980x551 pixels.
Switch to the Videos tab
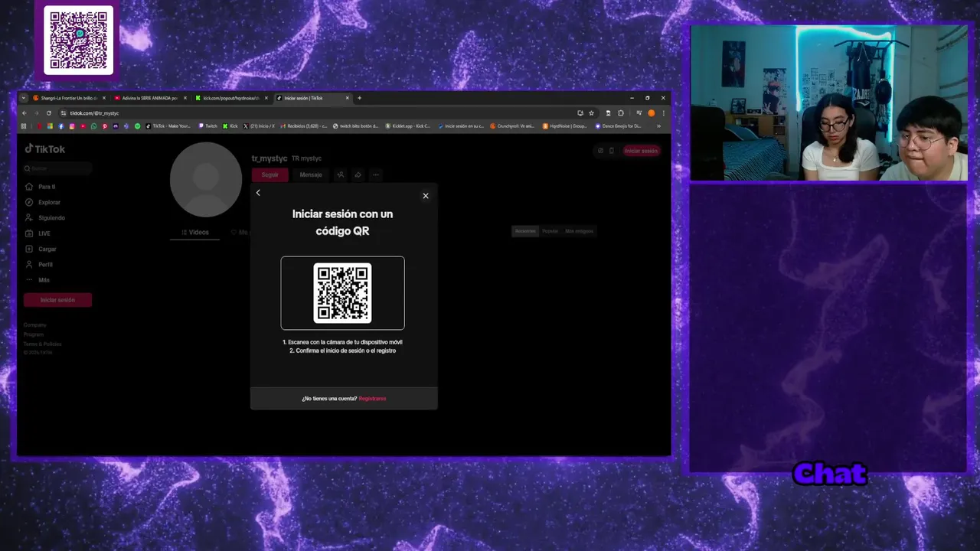point(195,232)
